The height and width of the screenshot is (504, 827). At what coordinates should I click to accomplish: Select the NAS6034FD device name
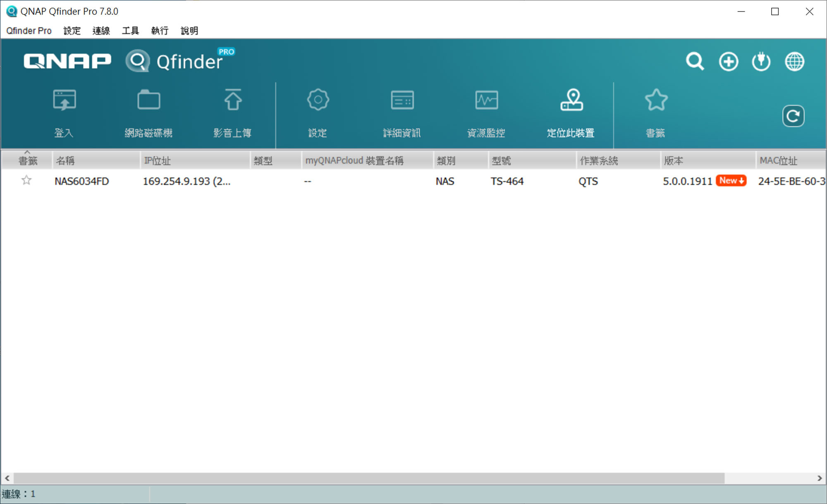pyautogui.click(x=81, y=181)
